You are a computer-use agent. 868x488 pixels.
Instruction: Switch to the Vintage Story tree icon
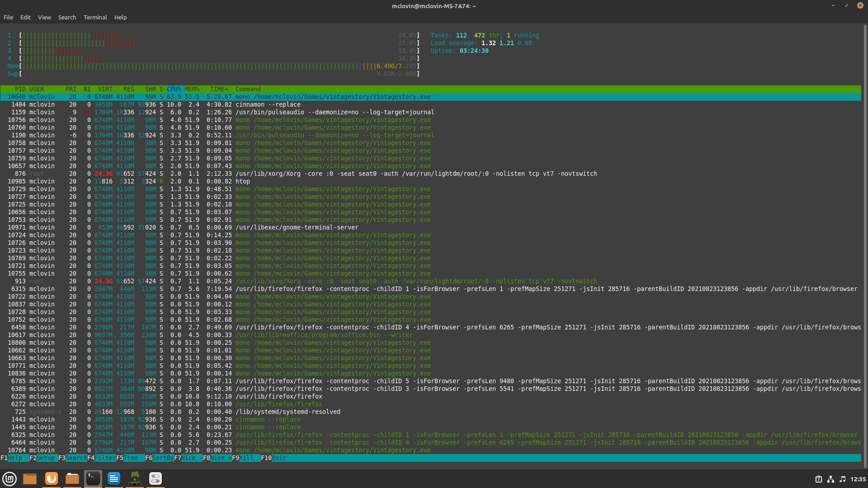[135, 479]
